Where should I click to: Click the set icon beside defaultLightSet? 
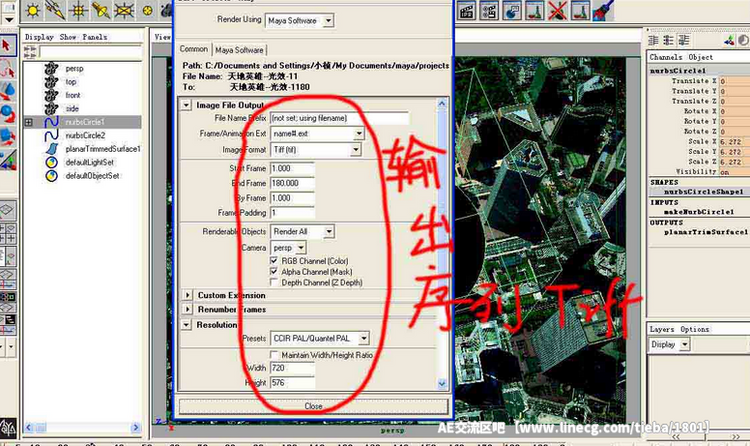click(x=51, y=162)
